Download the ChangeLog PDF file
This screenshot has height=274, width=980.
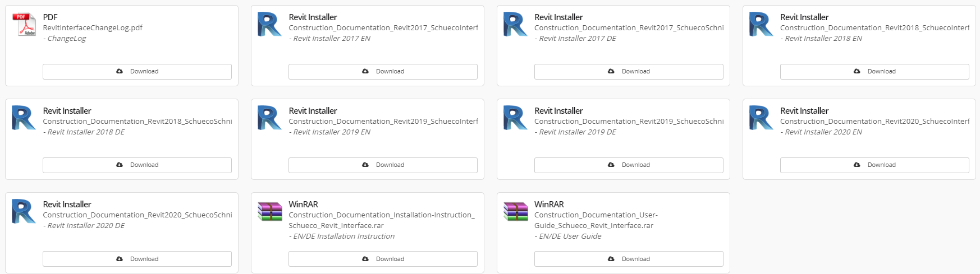click(x=137, y=72)
